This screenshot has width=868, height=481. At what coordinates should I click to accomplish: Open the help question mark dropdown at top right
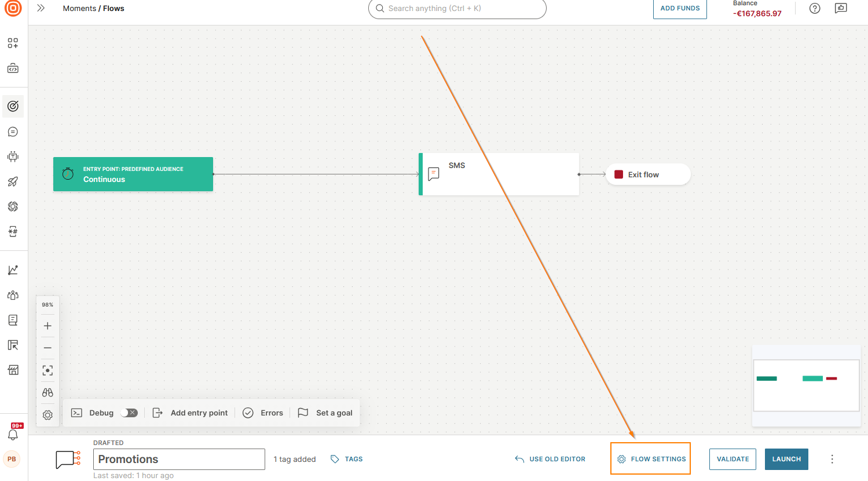coord(815,8)
